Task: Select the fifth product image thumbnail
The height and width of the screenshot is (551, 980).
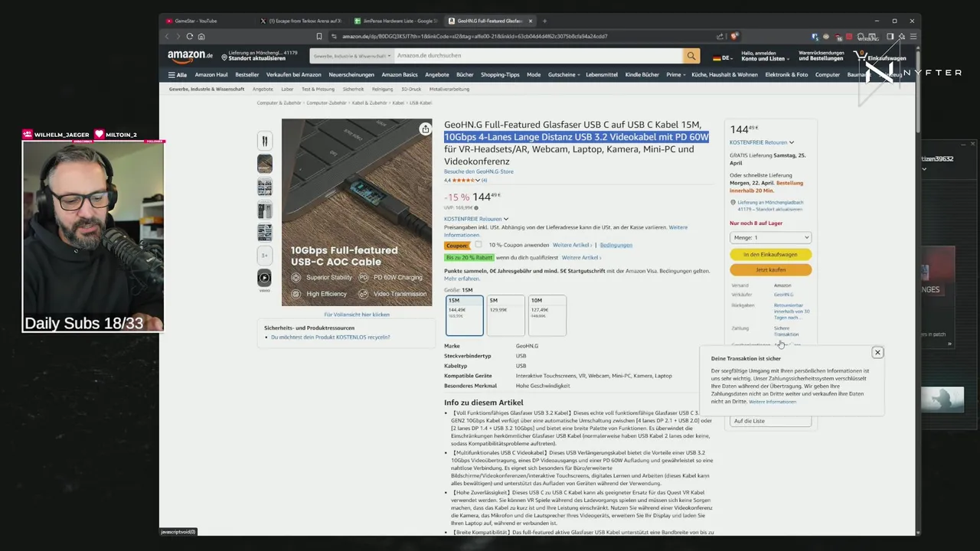Action: pyautogui.click(x=264, y=233)
